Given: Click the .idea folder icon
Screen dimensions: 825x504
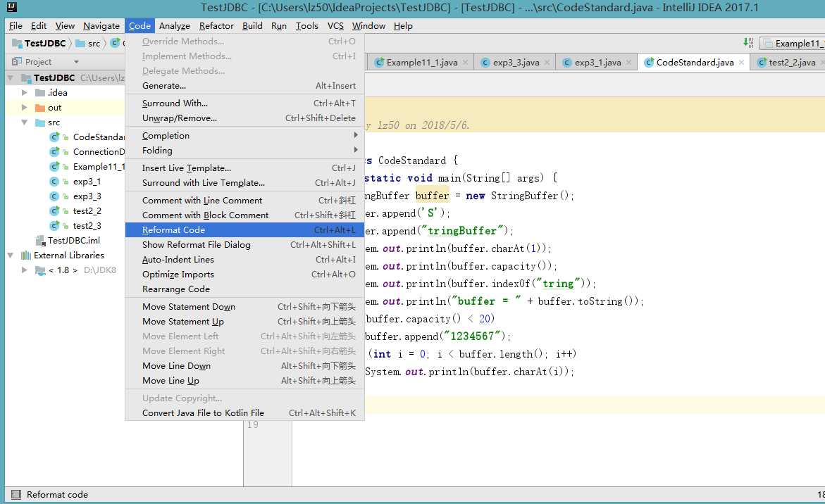Looking at the screenshot, I should tap(40, 92).
